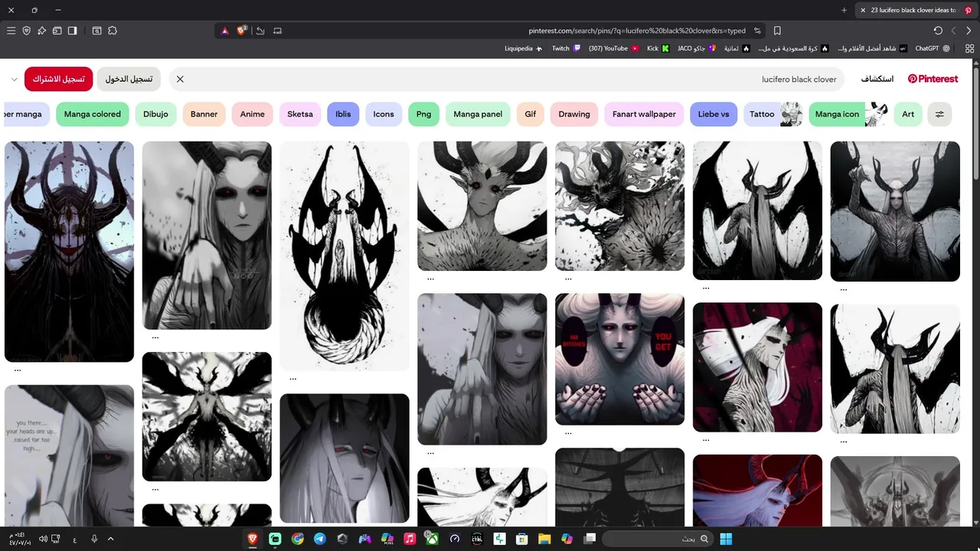Open the red-background Lucifero pin
The image size is (980, 551).
click(757, 367)
